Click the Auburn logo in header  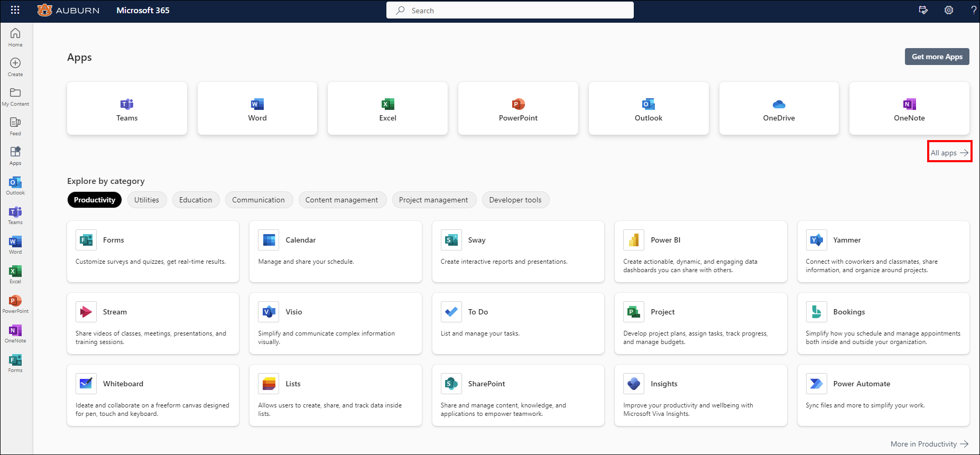click(x=68, y=10)
